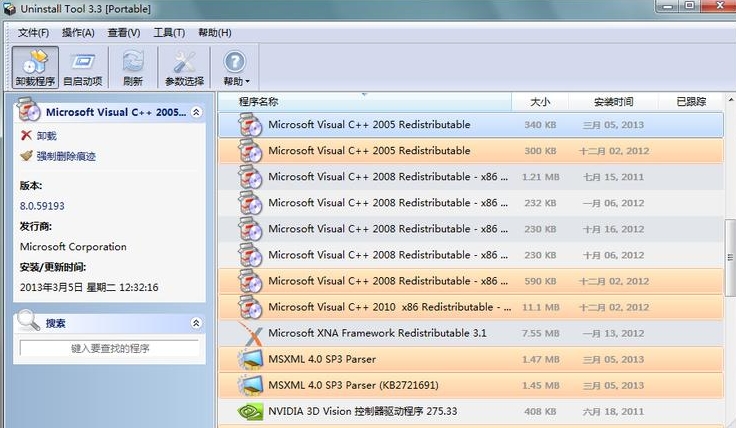Click icon of MSXML 4.0 SP3 Parser (KB2721691)
Screen dimensions: 736x428
pos(250,386)
